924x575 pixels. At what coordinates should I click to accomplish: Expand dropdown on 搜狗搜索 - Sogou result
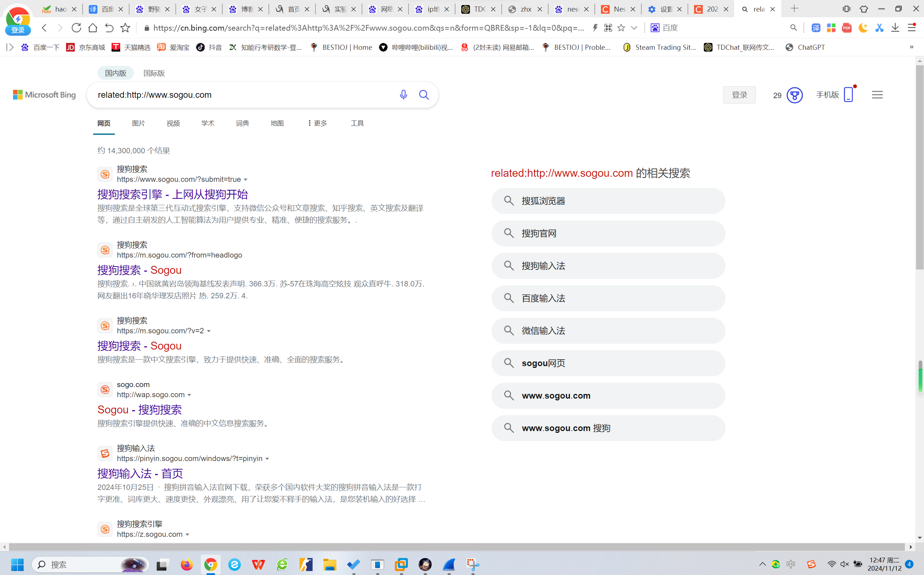pos(209,330)
